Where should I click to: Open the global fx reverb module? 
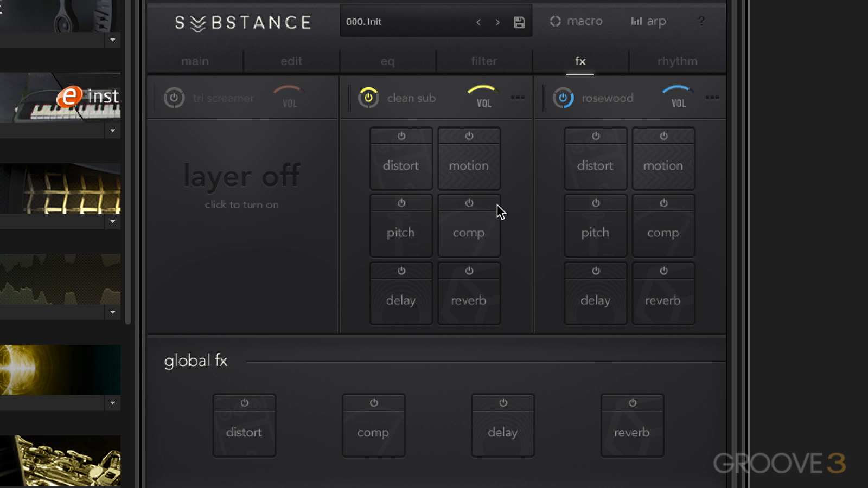[632, 432]
